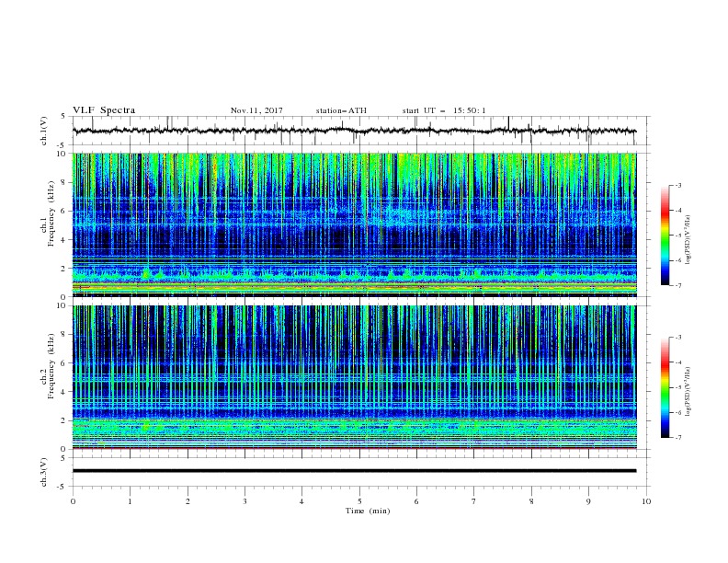Viewport: 728px width, 563px height.
Task: Click the ch.2 spectrogram color bar
Action: [x=665, y=387]
